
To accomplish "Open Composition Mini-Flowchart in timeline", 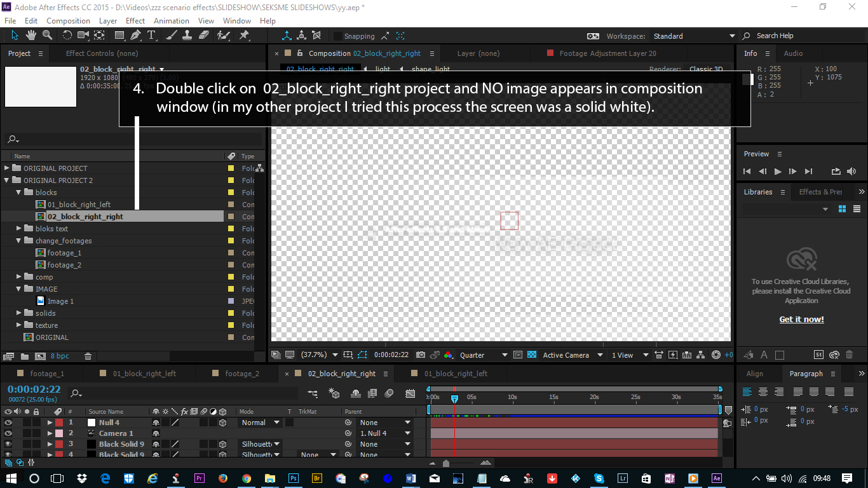I will click(313, 394).
